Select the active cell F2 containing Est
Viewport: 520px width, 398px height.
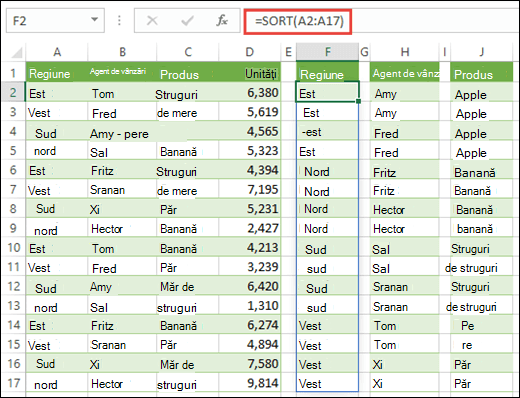coord(327,92)
